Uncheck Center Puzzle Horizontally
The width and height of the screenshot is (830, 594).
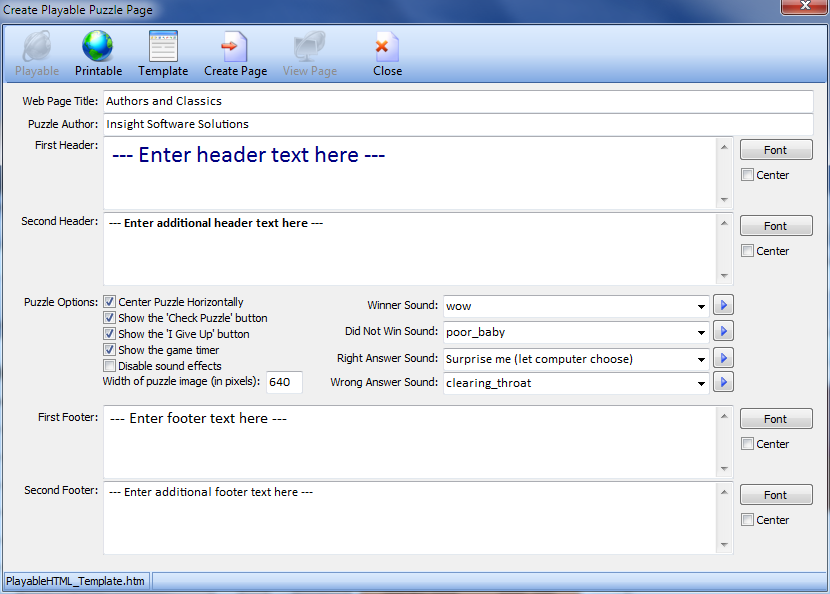tap(110, 302)
